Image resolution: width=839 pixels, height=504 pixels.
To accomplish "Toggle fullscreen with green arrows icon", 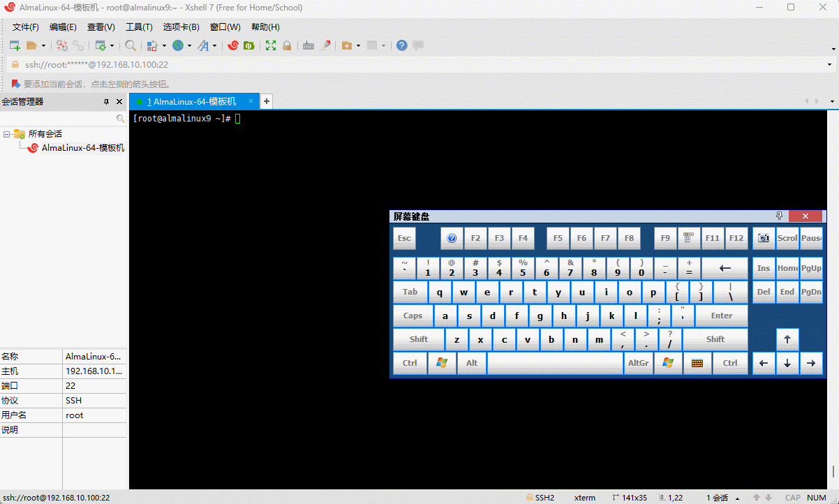I will (x=271, y=45).
